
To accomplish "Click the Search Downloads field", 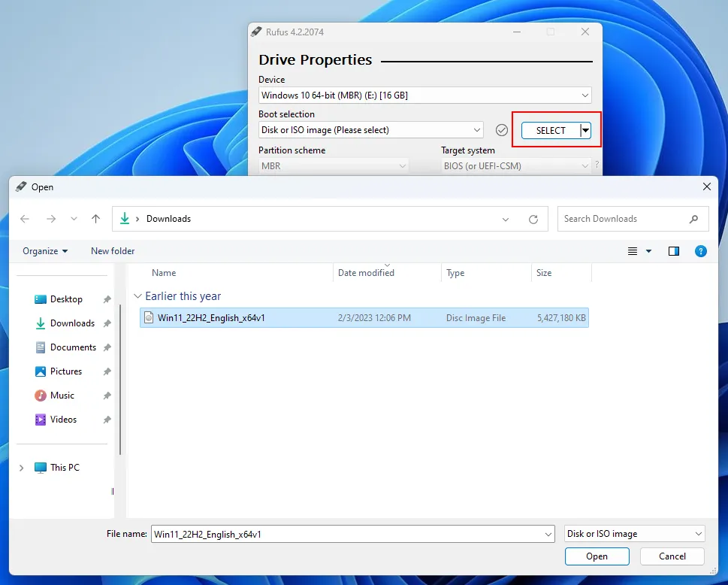I will point(633,219).
